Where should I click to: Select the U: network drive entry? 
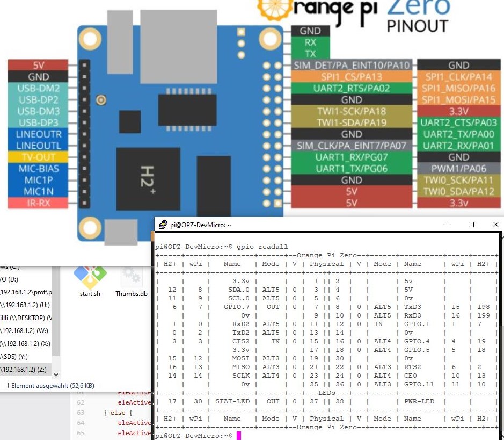[x=26, y=305]
